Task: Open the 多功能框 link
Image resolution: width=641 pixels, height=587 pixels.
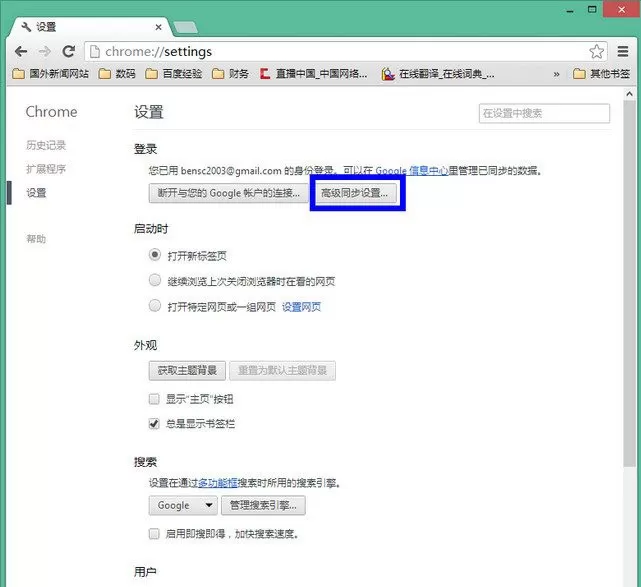Action: [217, 483]
